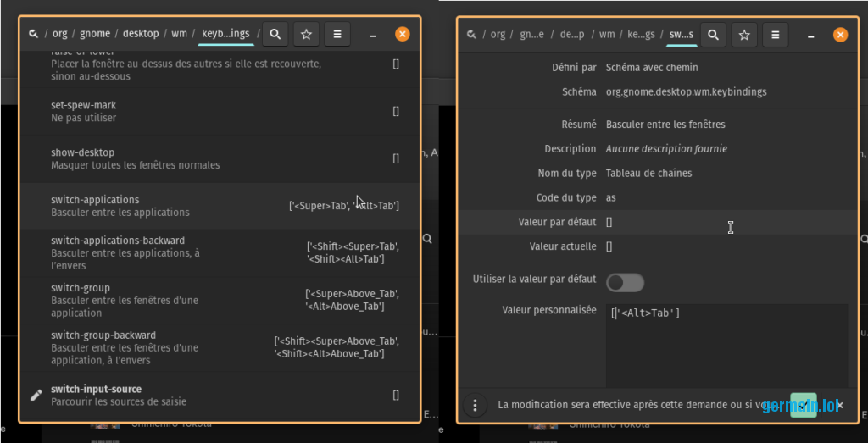
Task: Click into the 'Valeur personnalisée' text field
Action: (x=726, y=346)
